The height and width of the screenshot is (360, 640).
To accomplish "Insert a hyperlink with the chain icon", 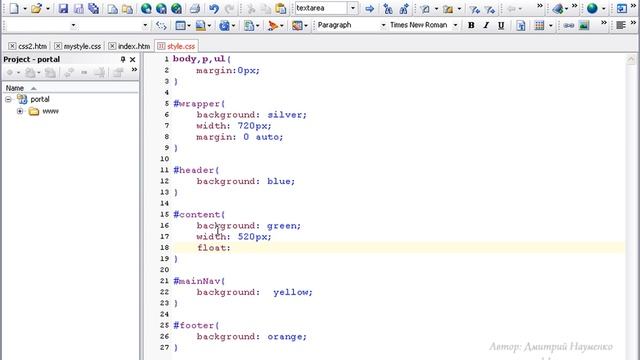I will pos(569,25).
